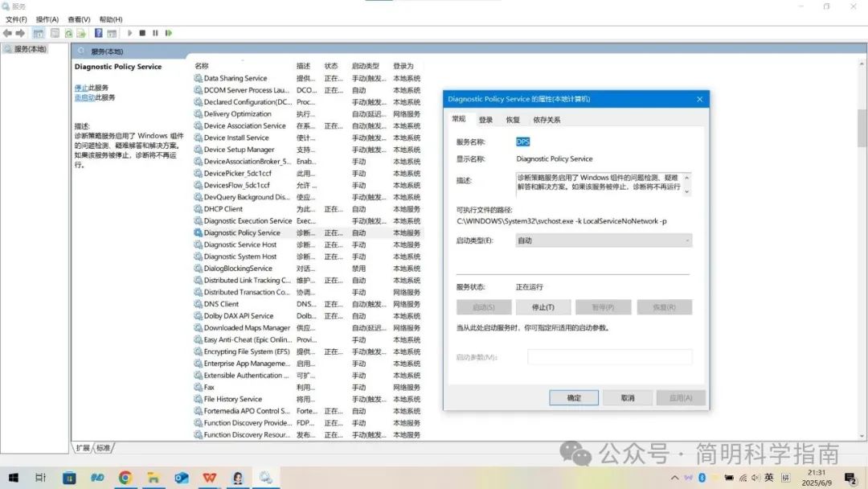Open the 操作(A) menu

(x=47, y=19)
